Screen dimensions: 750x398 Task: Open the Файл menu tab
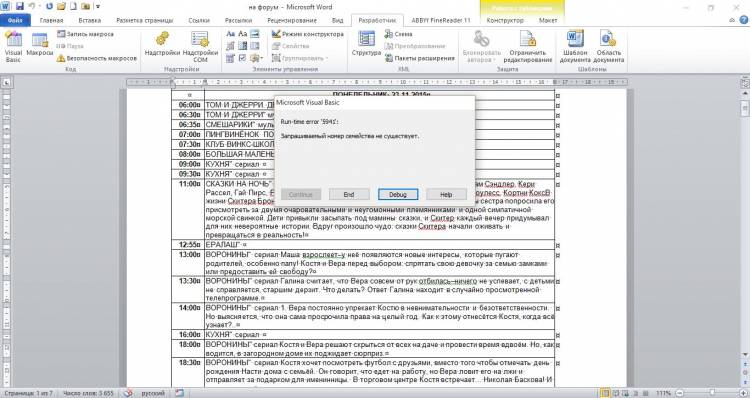pyautogui.click(x=15, y=21)
